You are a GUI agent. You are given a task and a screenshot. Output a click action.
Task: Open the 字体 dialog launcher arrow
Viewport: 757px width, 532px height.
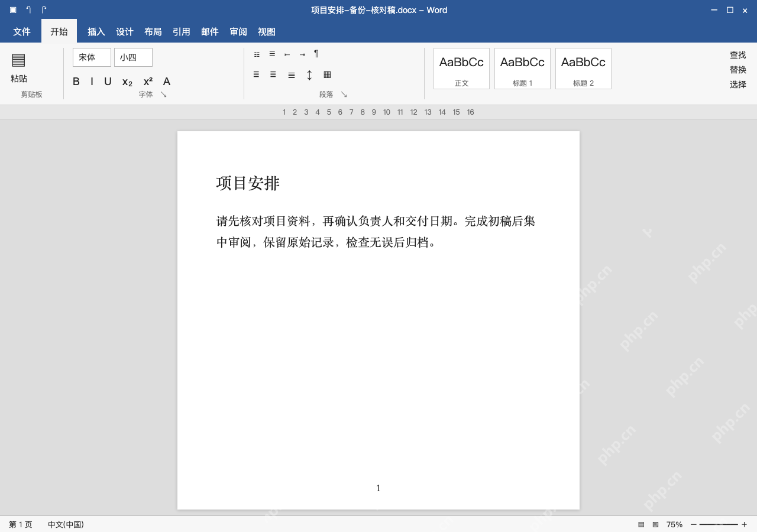click(x=164, y=95)
